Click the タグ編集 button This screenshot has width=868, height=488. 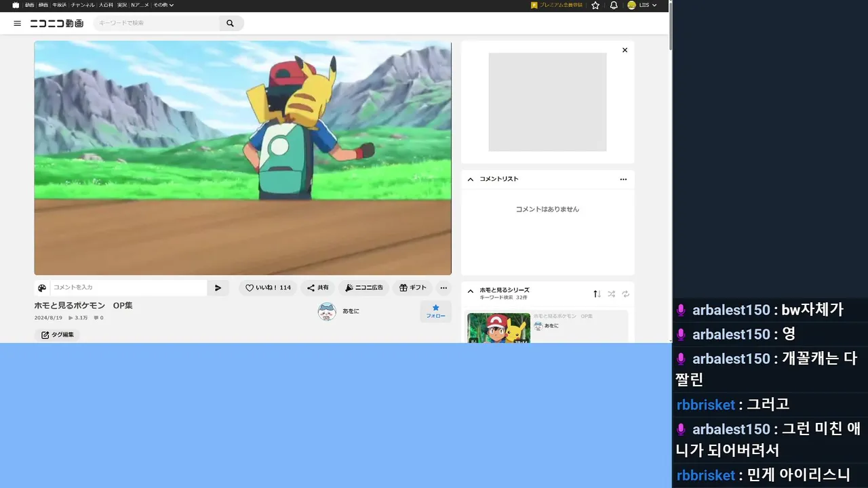tap(57, 335)
